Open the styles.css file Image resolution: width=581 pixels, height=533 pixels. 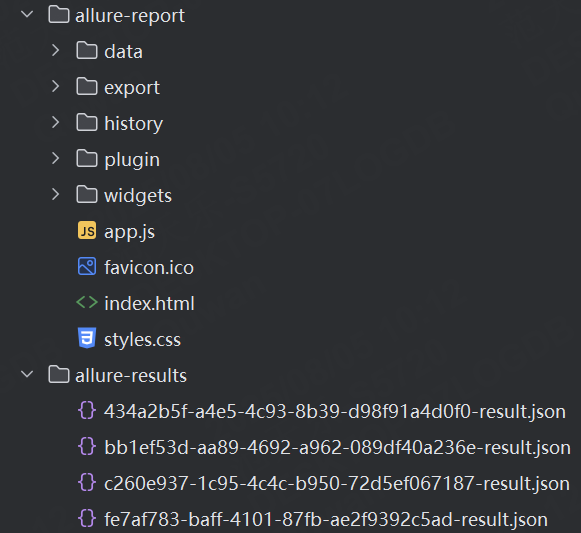pos(142,340)
